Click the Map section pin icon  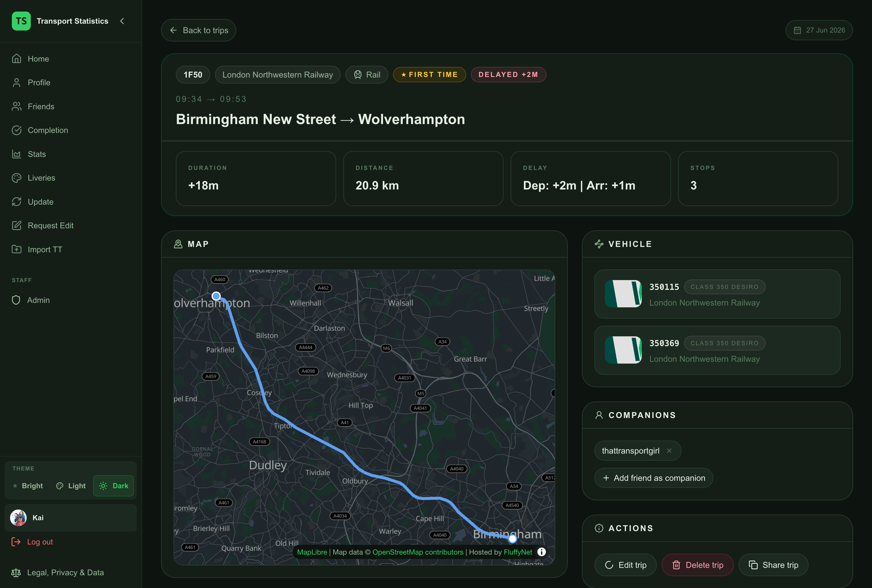pyautogui.click(x=178, y=244)
